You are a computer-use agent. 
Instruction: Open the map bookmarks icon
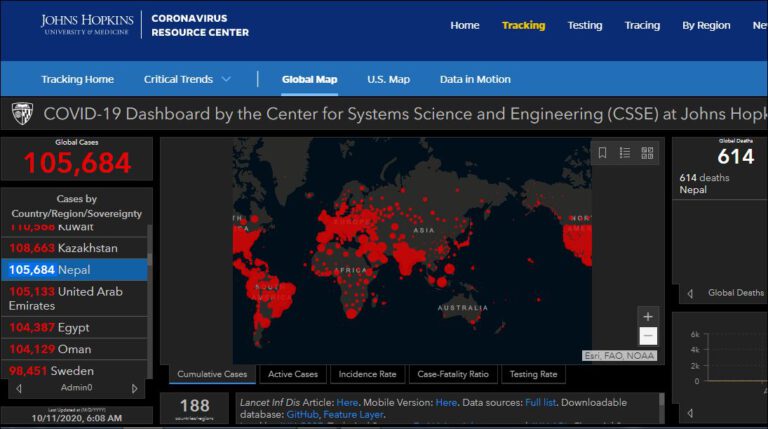pyautogui.click(x=602, y=153)
